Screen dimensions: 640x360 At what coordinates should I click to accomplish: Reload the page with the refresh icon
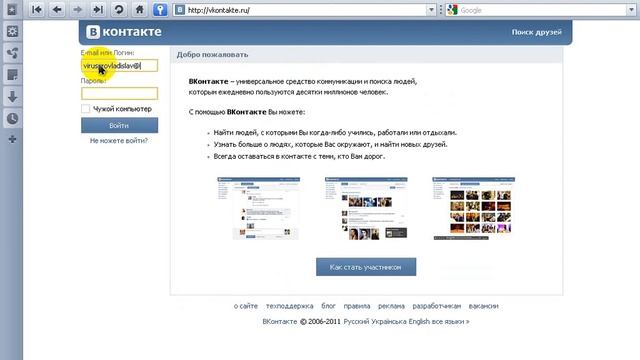pos(119,9)
